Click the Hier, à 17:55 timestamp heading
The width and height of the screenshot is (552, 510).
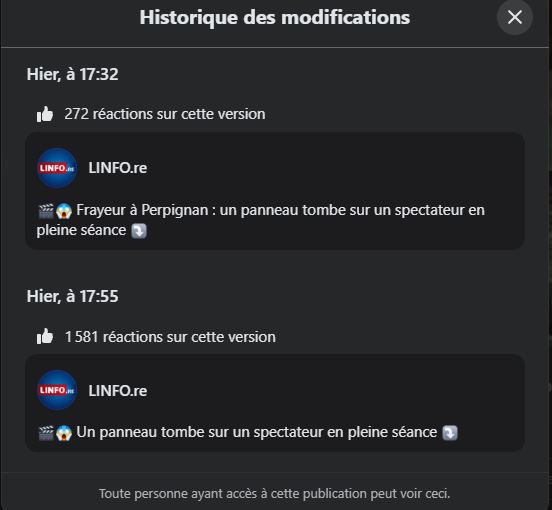click(73, 296)
